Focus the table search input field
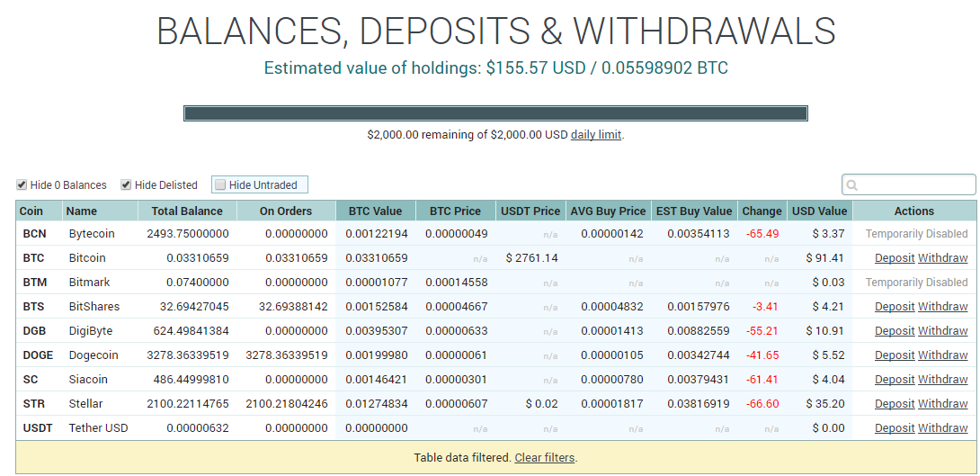 [x=909, y=184]
